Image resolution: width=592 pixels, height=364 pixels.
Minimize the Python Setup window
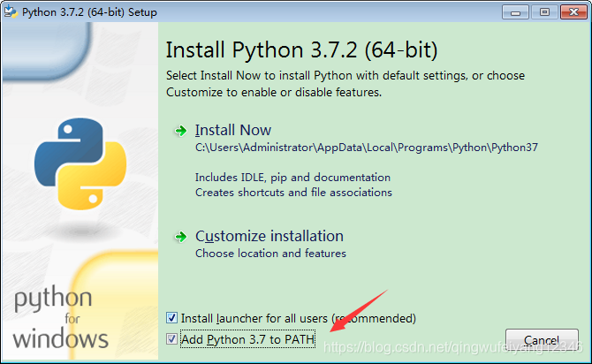(515, 12)
